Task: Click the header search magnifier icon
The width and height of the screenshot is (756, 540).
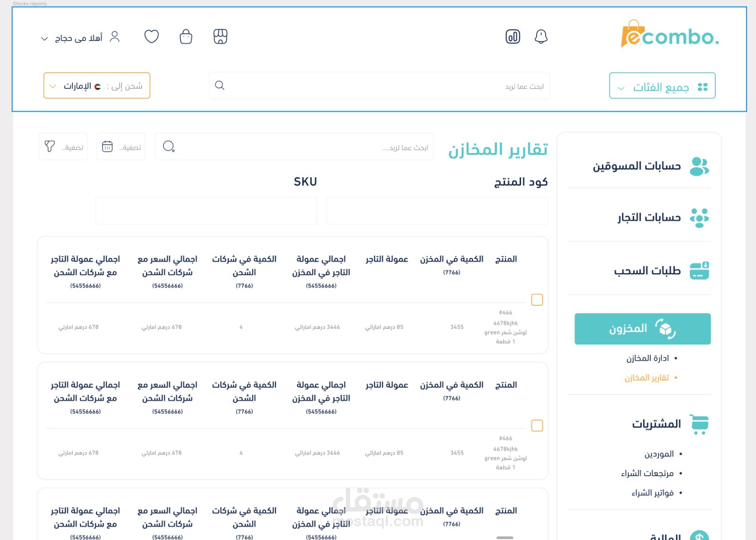Action: [x=220, y=86]
